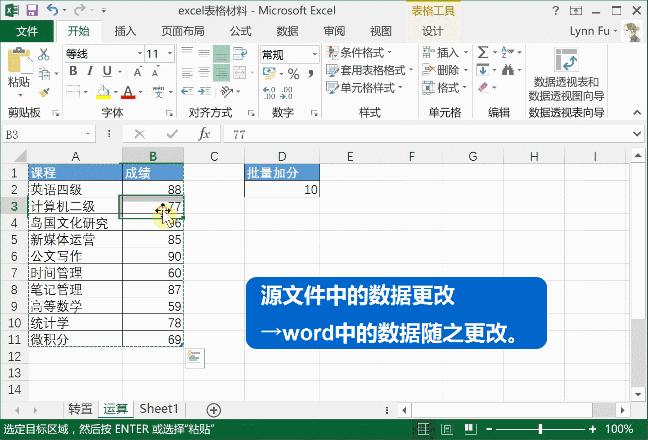This screenshot has width=648, height=440.
Task: Open Find & Select binoculars
Action: click(x=507, y=70)
